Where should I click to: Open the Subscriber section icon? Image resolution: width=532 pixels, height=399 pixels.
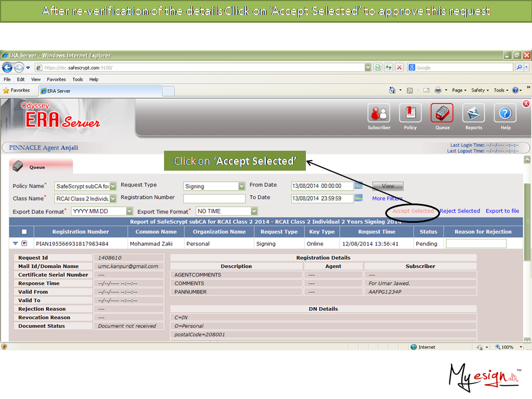tap(379, 114)
